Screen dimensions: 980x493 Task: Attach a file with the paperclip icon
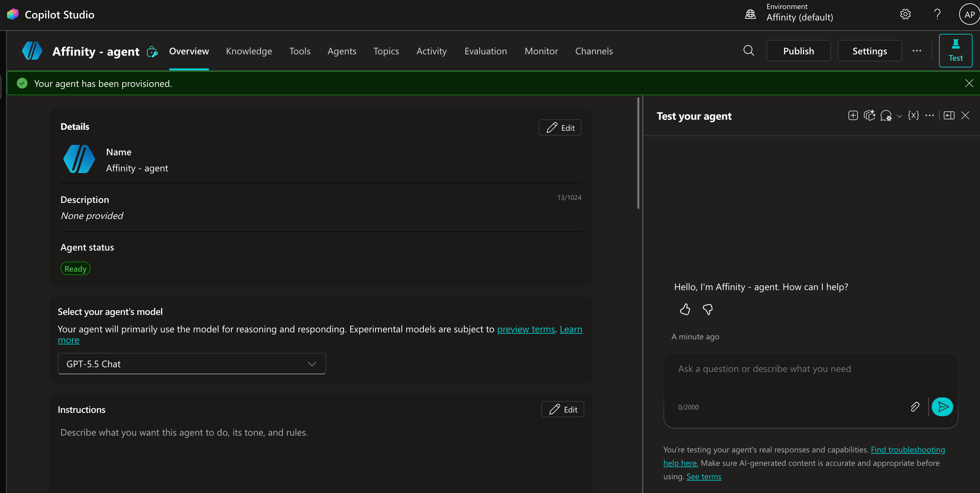915,407
